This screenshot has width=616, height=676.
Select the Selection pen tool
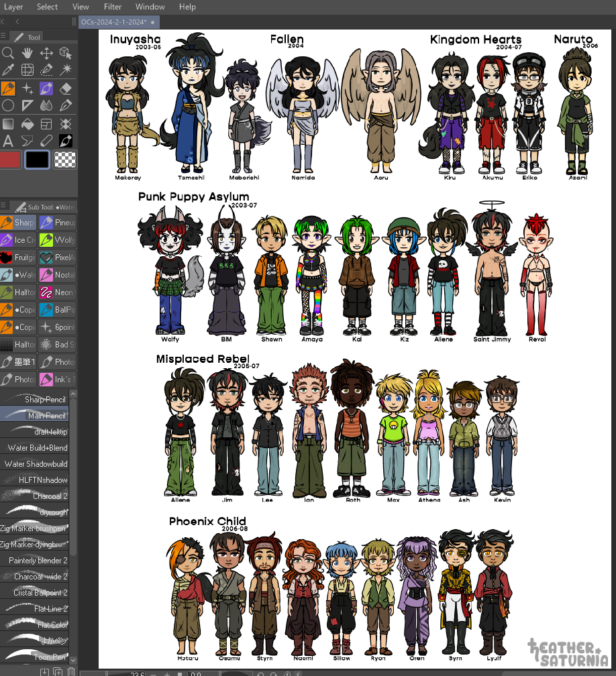[46, 70]
